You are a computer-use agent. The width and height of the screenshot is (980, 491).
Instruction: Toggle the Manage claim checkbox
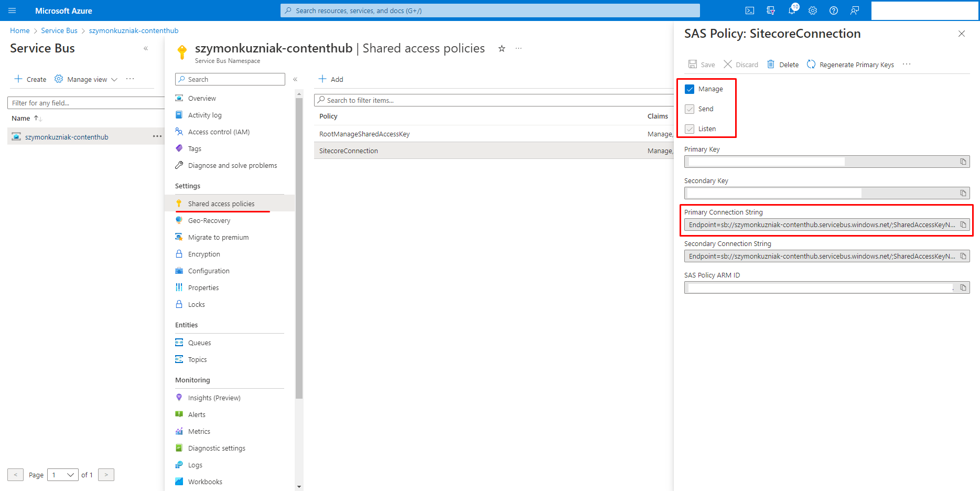pos(690,89)
